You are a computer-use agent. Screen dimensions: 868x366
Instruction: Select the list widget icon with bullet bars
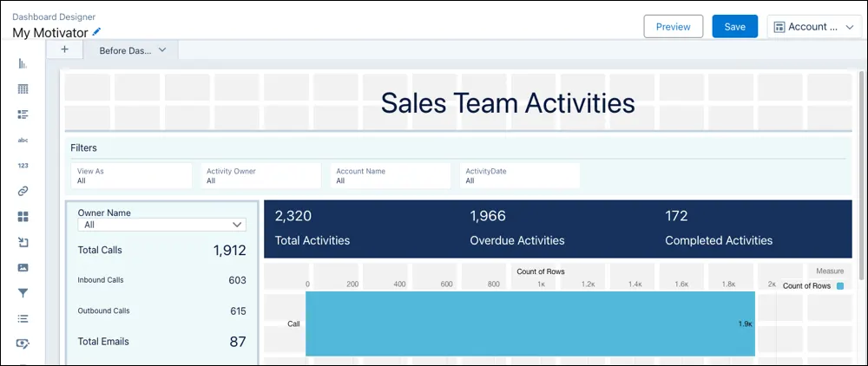pyautogui.click(x=23, y=114)
